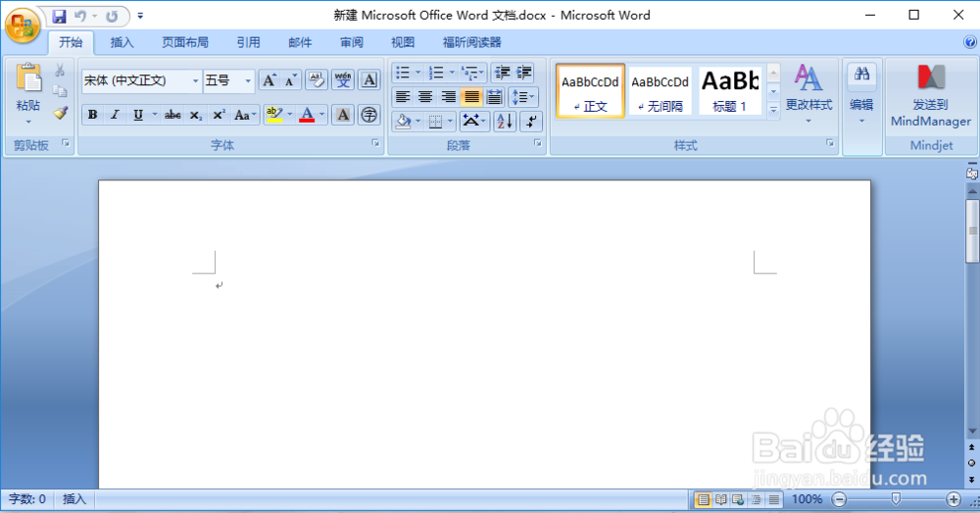Customize Quick Access Toolbar dropdown
Image resolution: width=980 pixels, height=513 pixels.
[140, 17]
